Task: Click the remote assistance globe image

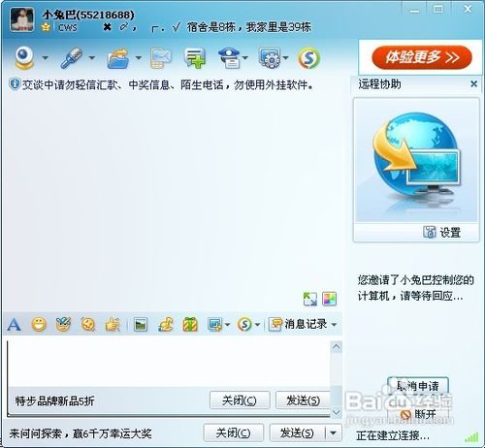Action: (x=416, y=160)
